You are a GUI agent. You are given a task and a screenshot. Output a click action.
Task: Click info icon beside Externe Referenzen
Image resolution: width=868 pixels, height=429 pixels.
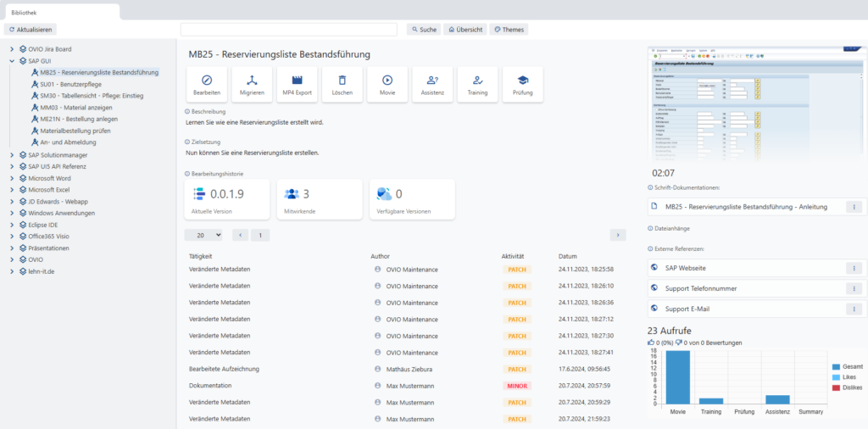pos(650,248)
